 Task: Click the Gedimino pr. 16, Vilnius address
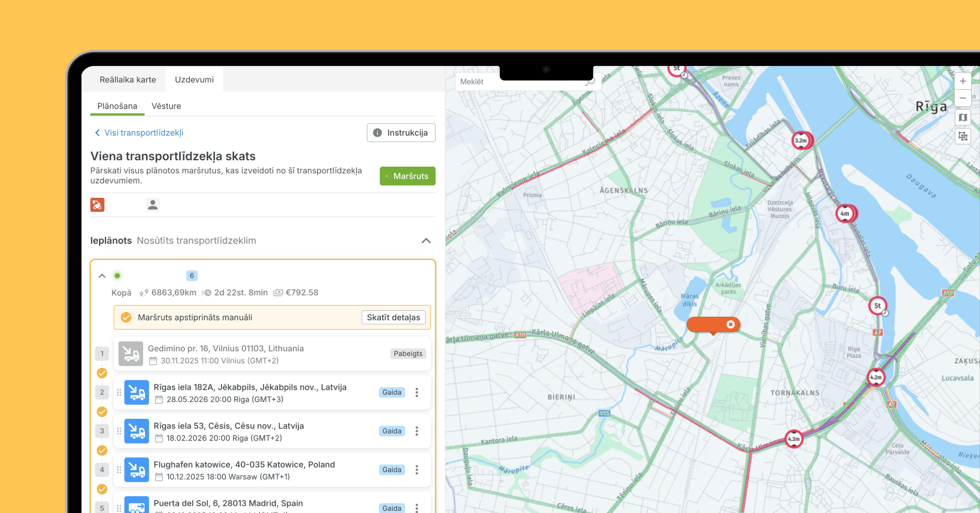[226, 349]
